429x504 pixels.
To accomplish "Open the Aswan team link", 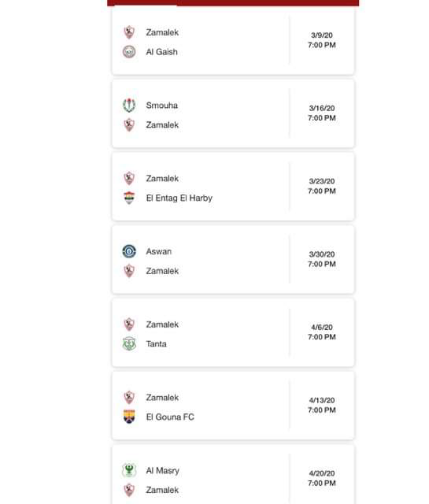I will 159,251.
